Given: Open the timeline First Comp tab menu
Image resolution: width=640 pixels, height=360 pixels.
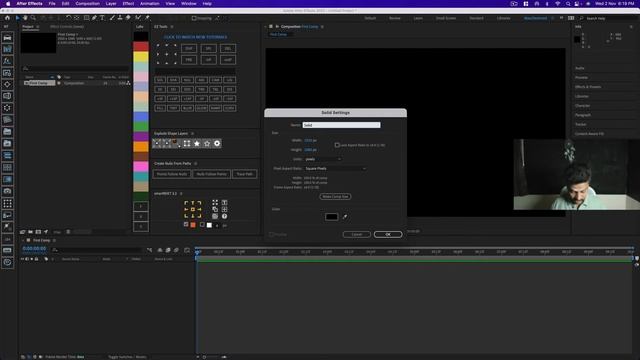Looking at the screenshot, I should tap(54, 240).
